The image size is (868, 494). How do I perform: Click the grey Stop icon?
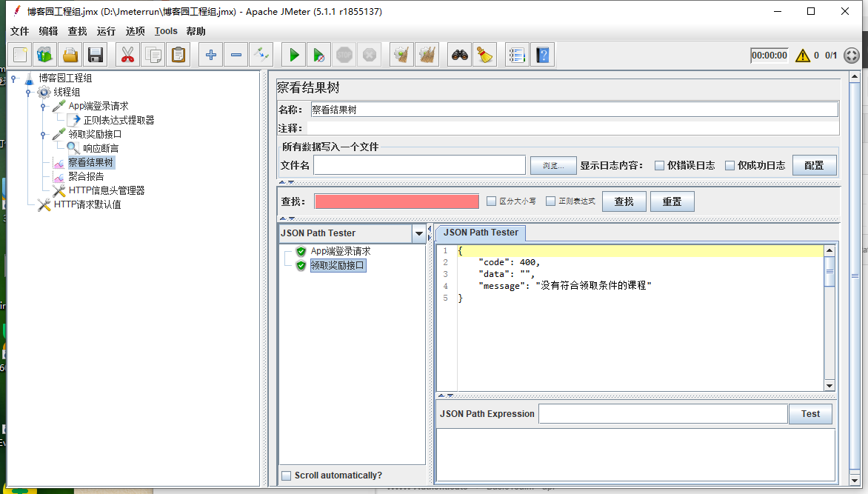coord(344,55)
